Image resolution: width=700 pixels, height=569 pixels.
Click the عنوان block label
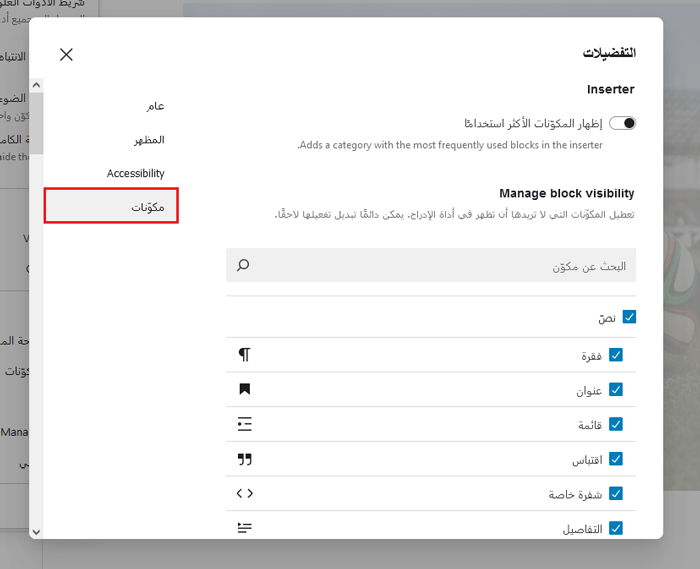[589, 391]
